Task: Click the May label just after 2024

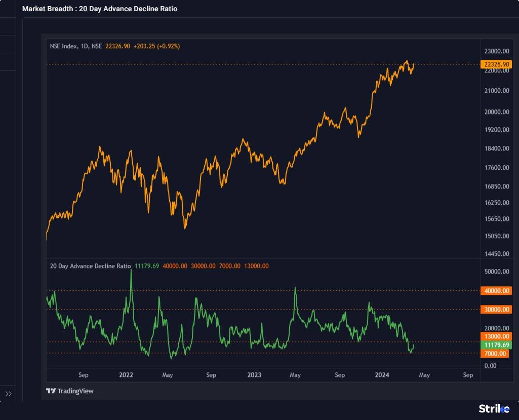Action: 424,375
